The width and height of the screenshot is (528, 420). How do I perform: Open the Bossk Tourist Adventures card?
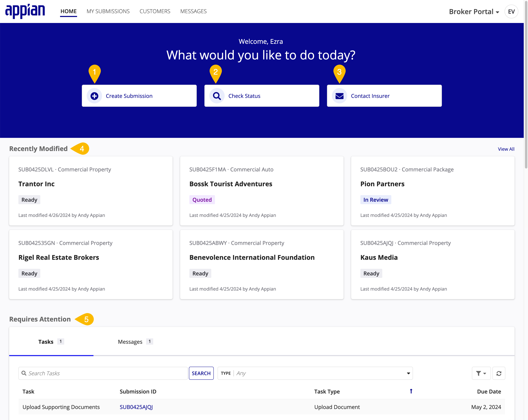pyautogui.click(x=262, y=191)
